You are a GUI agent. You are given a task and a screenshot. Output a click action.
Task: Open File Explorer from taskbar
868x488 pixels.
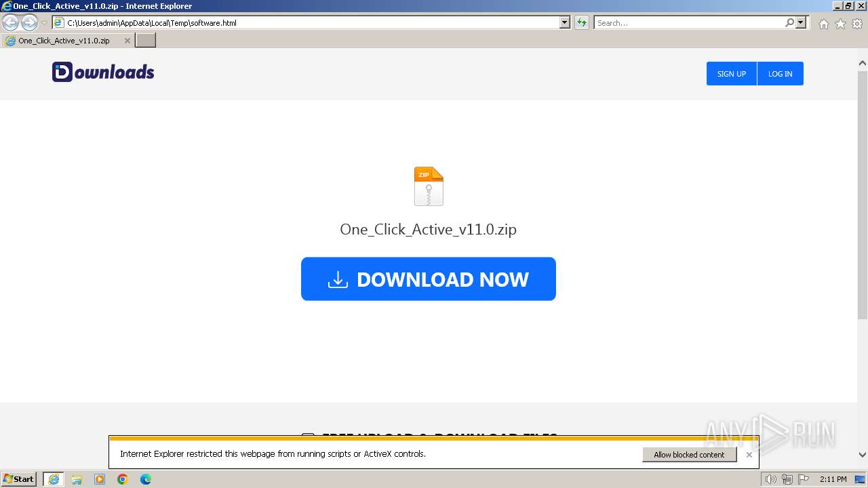[x=77, y=479]
